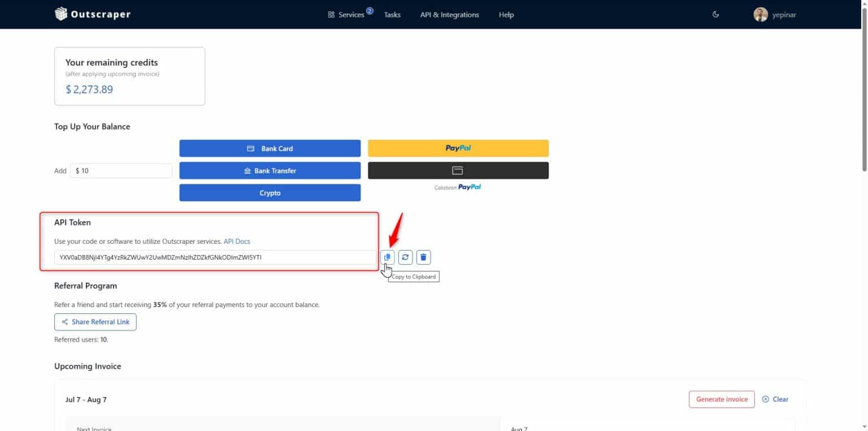
Task: Select Crypto payment option
Action: click(x=270, y=193)
